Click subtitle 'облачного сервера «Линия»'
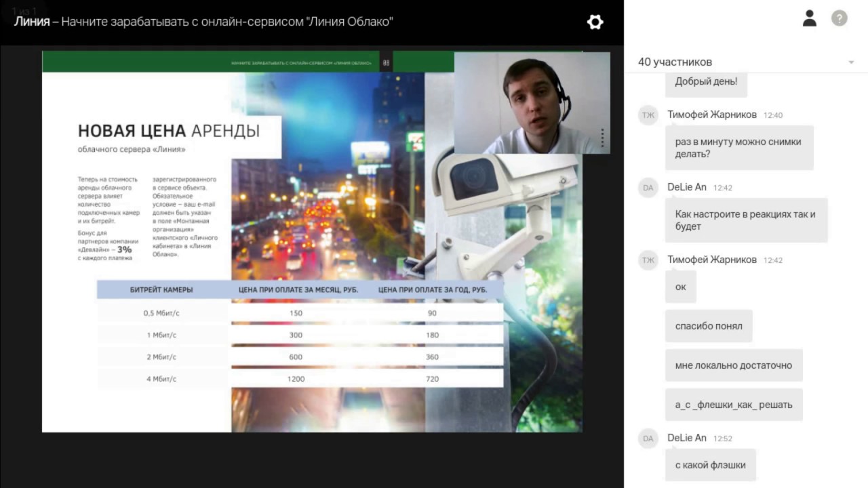Viewport: 868px width, 488px height. (132, 149)
